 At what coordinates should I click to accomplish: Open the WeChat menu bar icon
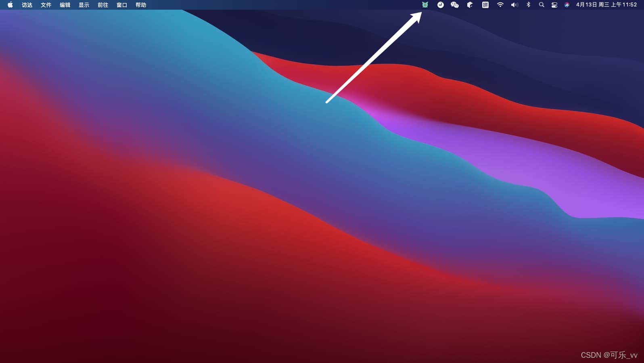(455, 5)
